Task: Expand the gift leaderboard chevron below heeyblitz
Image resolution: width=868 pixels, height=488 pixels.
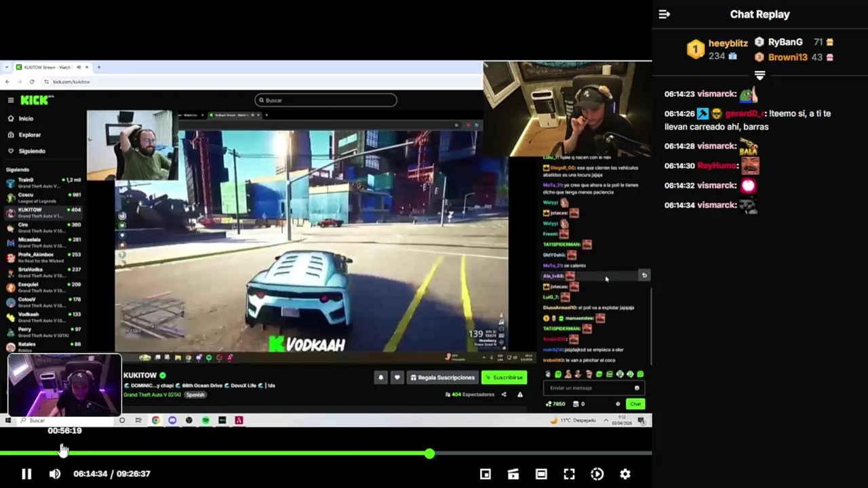Action: click(759, 75)
